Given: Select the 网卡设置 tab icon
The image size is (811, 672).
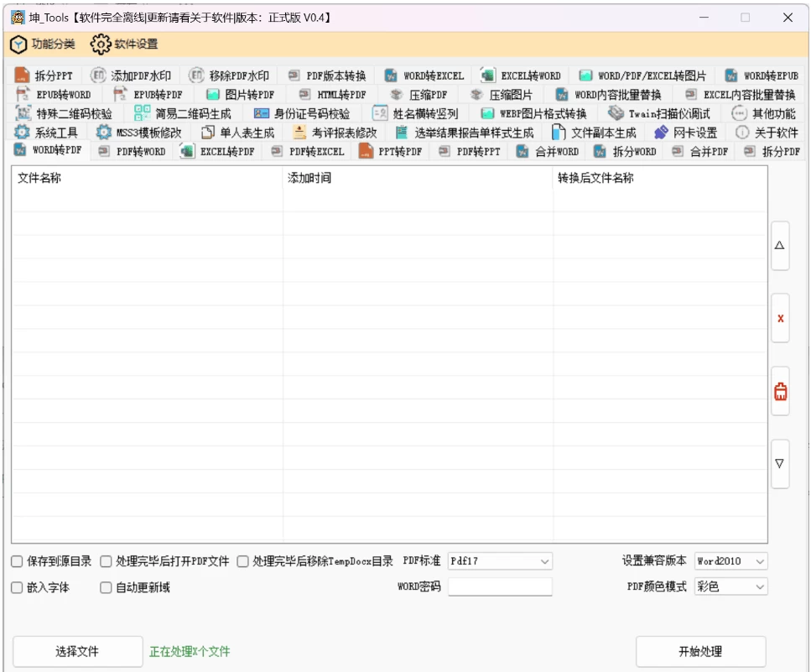Looking at the screenshot, I should click(661, 133).
